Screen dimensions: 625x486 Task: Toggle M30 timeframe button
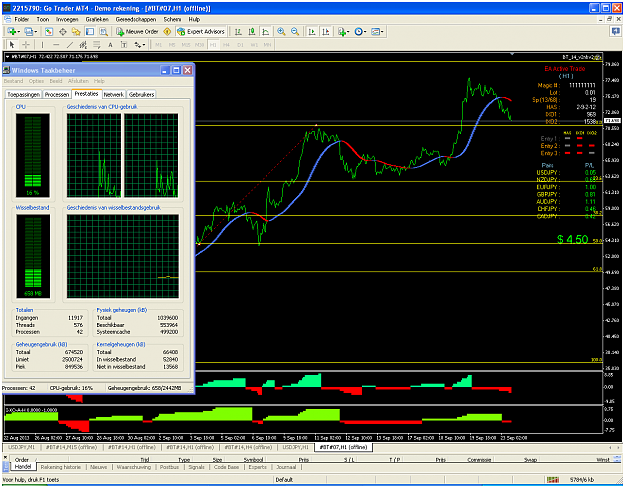[x=199, y=45]
